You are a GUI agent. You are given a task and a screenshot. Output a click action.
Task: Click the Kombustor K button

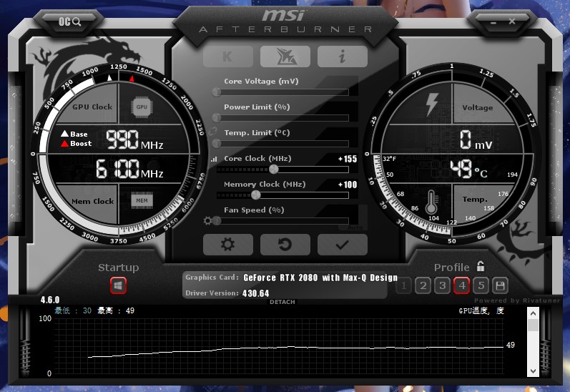pyautogui.click(x=228, y=57)
